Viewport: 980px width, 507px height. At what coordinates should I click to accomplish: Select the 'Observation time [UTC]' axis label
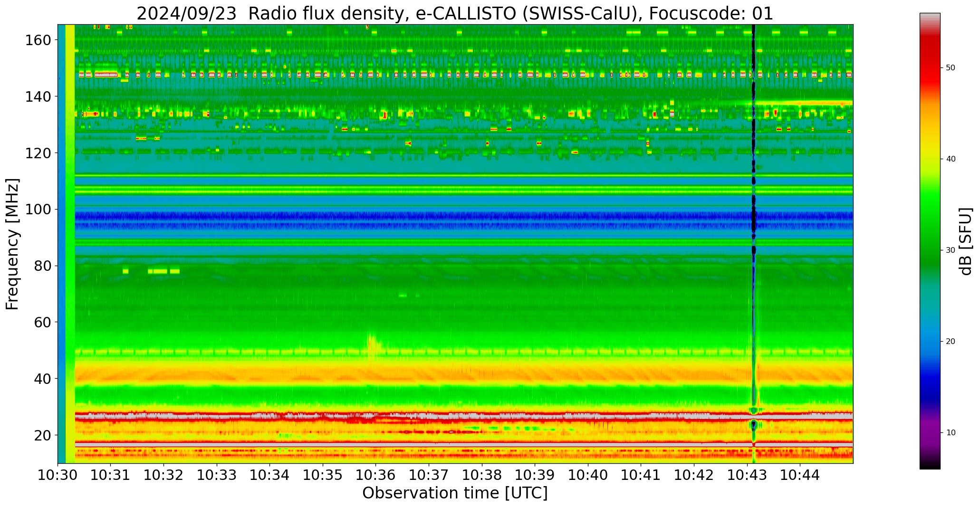pyautogui.click(x=455, y=493)
